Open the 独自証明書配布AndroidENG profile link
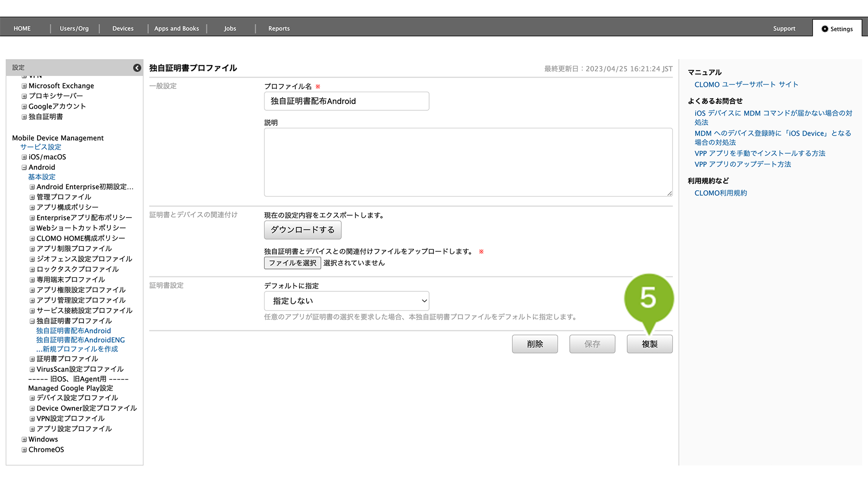Screen dimensions: 868x488 pyautogui.click(x=81, y=340)
